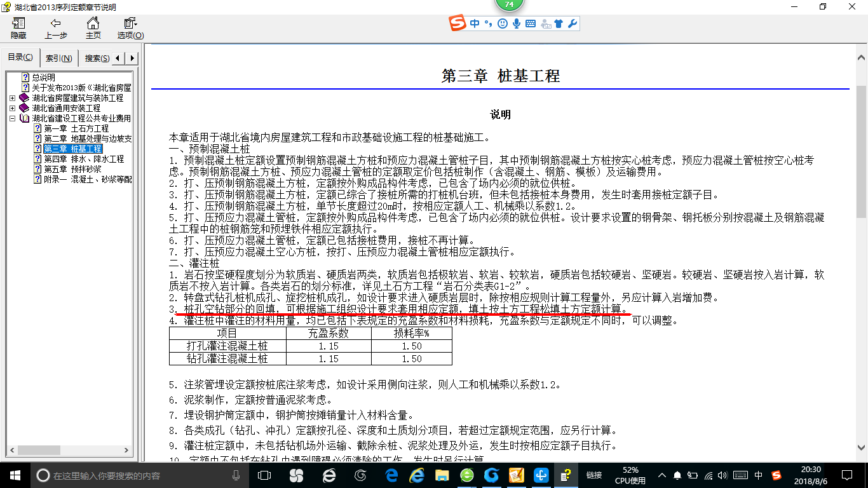Open the 选项(O) options menu
This screenshot has width=868, height=488.
[x=130, y=29]
